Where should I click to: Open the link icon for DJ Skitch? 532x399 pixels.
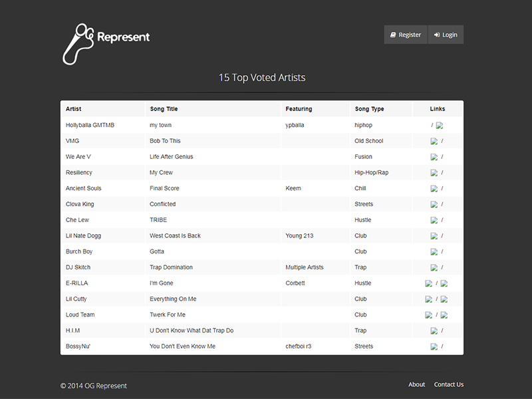pos(434,268)
